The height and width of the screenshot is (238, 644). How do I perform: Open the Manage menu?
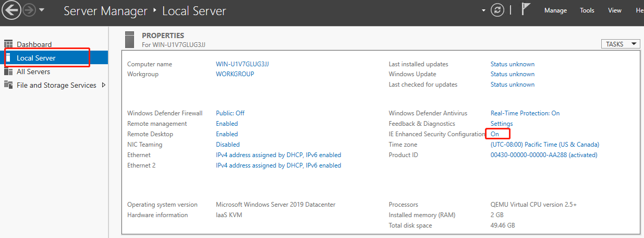[555, 10]
